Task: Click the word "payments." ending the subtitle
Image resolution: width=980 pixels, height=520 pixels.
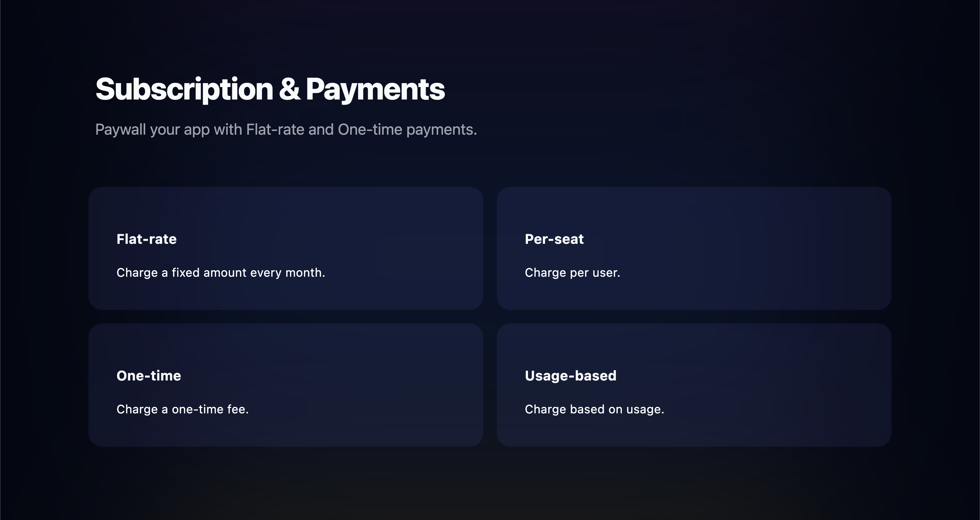Action: click(x=442, y=130)
